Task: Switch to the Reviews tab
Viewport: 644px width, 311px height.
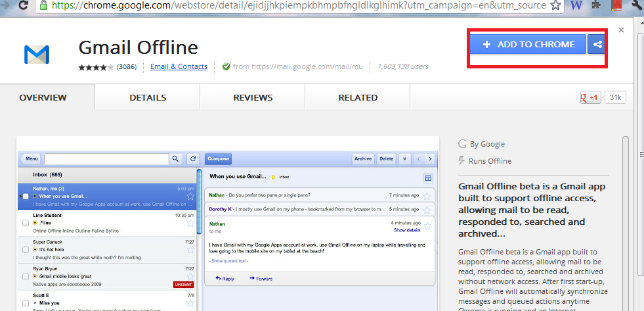Action: point(253,98)
